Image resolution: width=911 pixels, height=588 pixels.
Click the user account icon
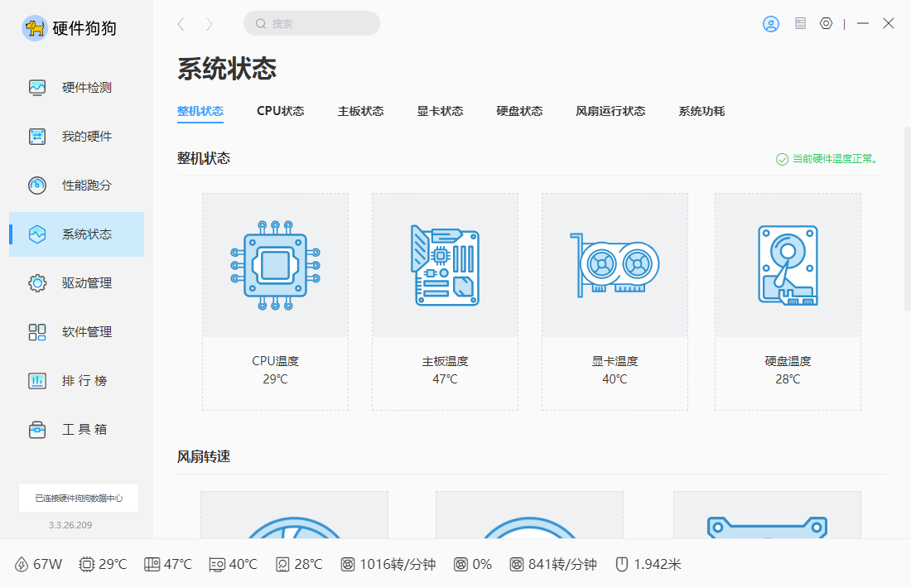(x=770, y=24)
